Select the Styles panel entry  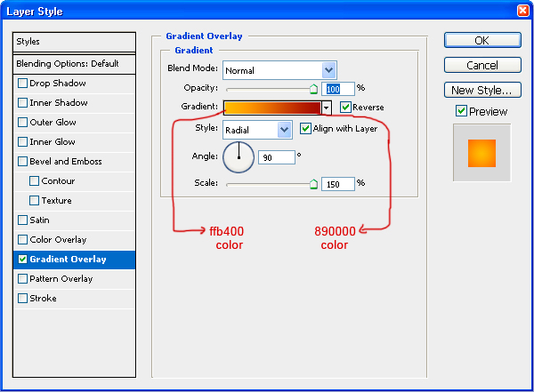coord(74,42)
